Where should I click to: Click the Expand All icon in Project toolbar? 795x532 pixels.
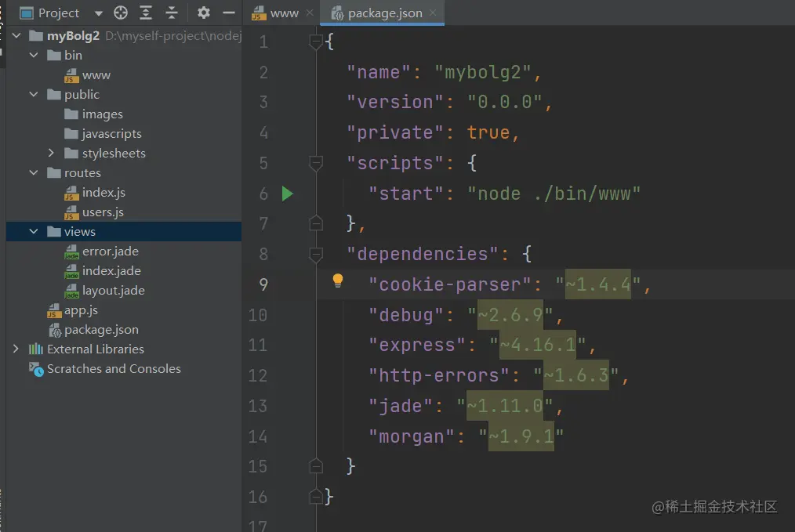coord(146,13)
